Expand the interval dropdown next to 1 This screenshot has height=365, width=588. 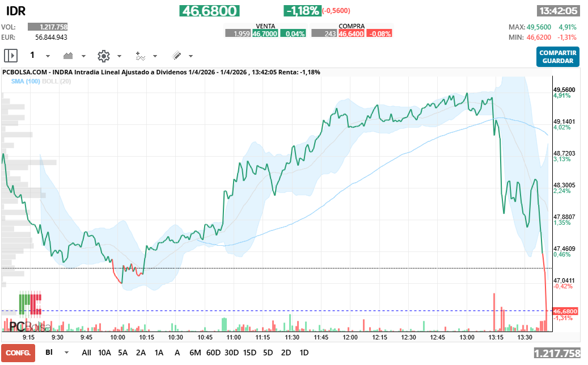(x=48, y=56)
